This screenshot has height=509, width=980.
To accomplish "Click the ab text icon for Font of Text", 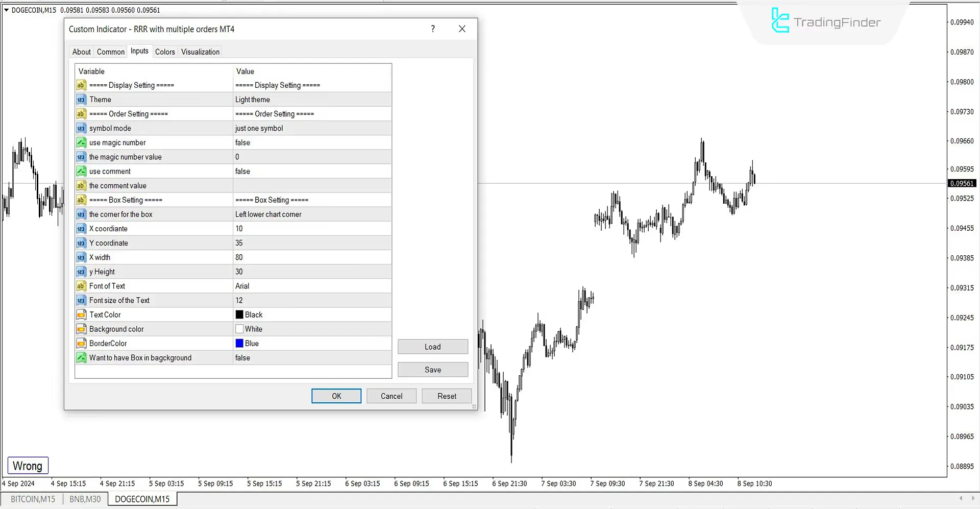I will point(81,286).
